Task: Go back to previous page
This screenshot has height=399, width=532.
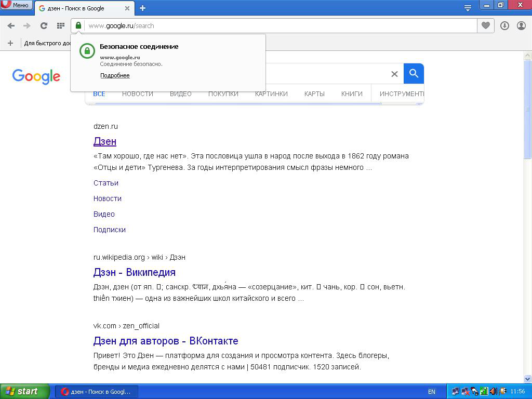Action: pos(11,26)
